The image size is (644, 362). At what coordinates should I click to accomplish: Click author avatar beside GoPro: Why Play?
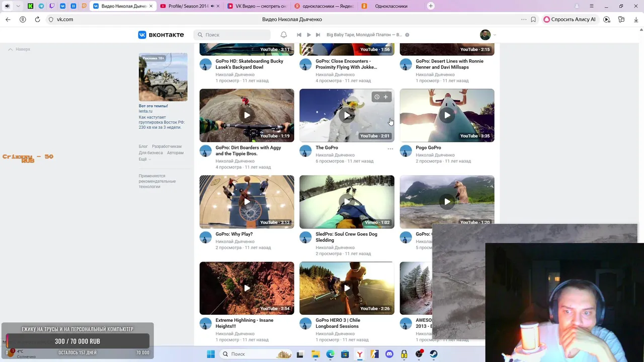tap(206, 237)
